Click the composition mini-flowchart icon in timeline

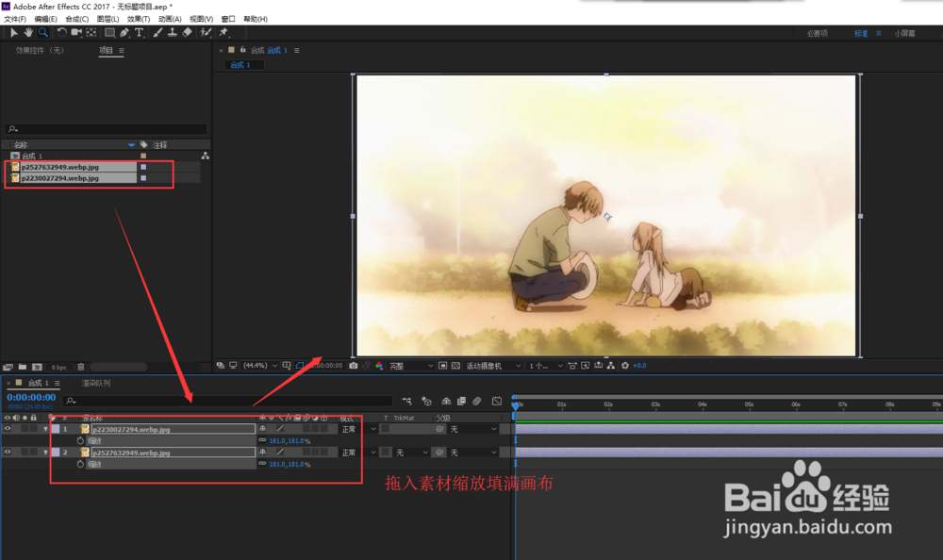(x=407, y=402)
